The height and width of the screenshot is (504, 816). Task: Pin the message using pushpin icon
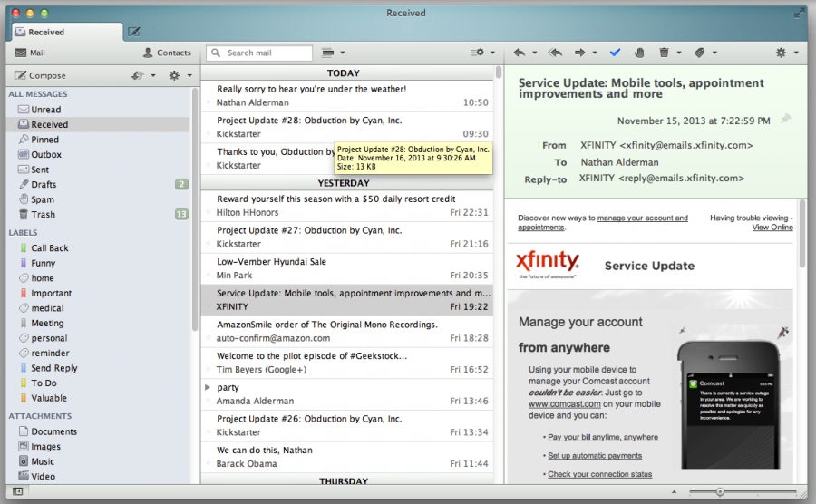pyautogui.click(x=786, y=119)
